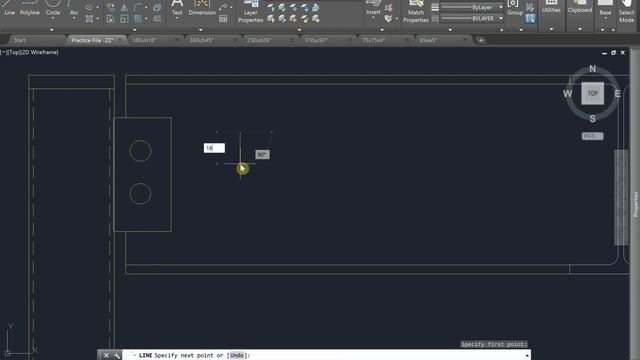Click the LINE command prompt input
The image size is (640, 360).
click(327, 355)
